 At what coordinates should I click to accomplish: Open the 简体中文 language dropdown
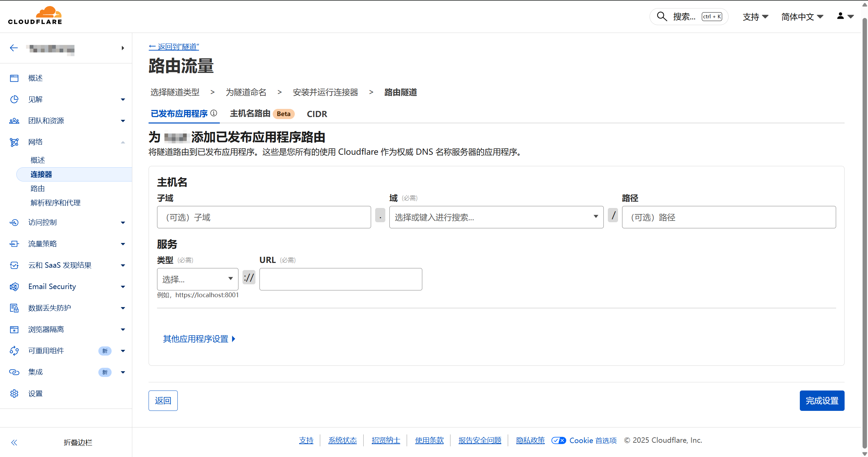click(x=802, y=17)
